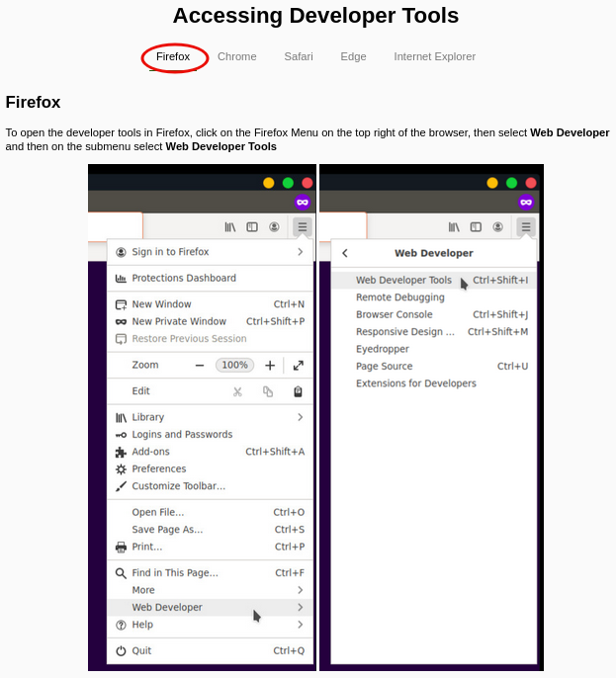This screenshot has width=616, height=678.
Task: Click the power icon beside Quit
Action: (121, 650)
